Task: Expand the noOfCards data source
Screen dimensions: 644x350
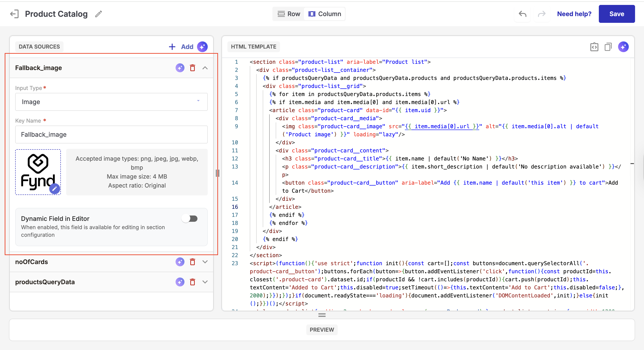Action: click(205, 262)
